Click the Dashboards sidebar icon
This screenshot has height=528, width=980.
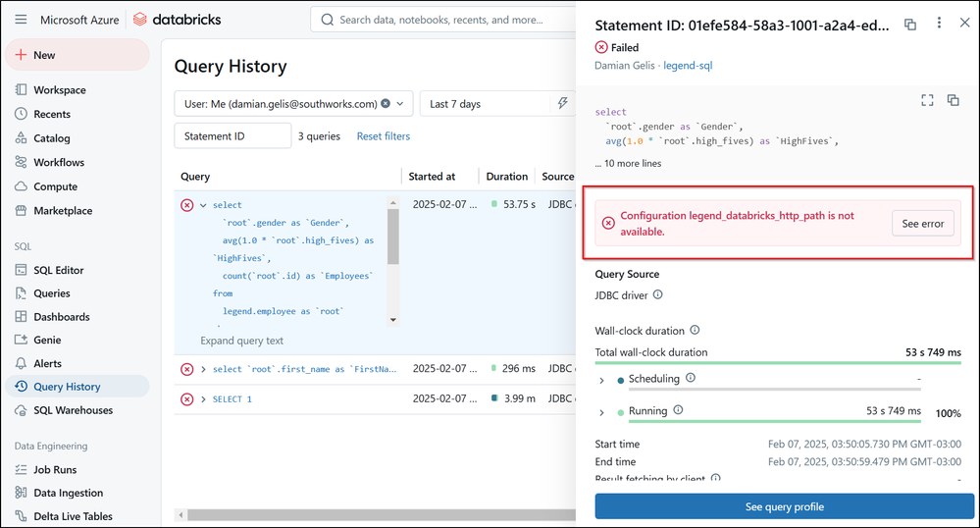(22, 317)
